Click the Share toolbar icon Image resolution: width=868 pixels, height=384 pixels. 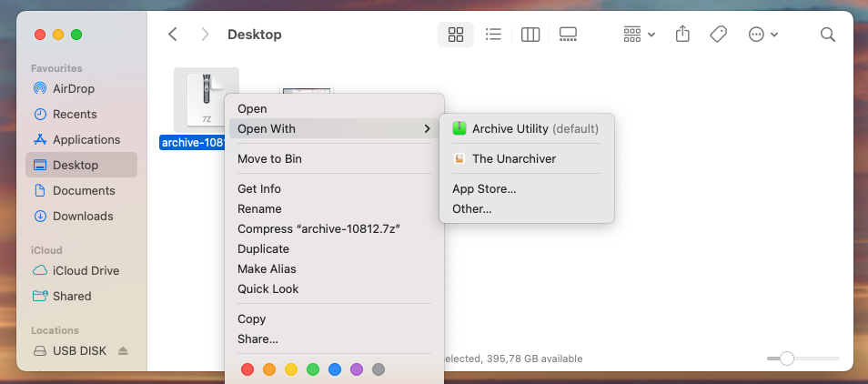pyautogui.click(x=682, y=35)
